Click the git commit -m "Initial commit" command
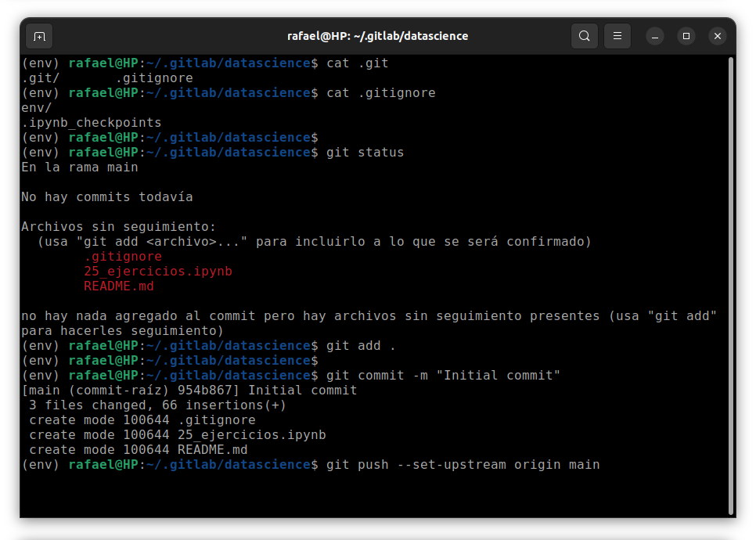The width and height of the screenshot is (756, 540). (443, 376)
